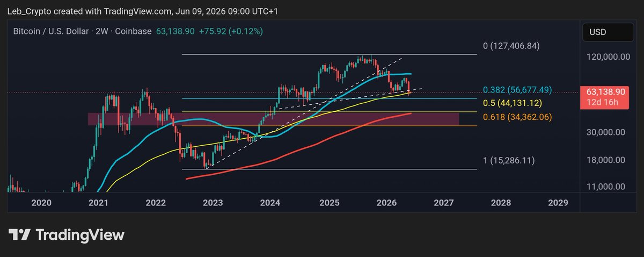Click the TradingView wordmark text
The height and width of the screenshot is (257, 644).
(x=80, y=235)
